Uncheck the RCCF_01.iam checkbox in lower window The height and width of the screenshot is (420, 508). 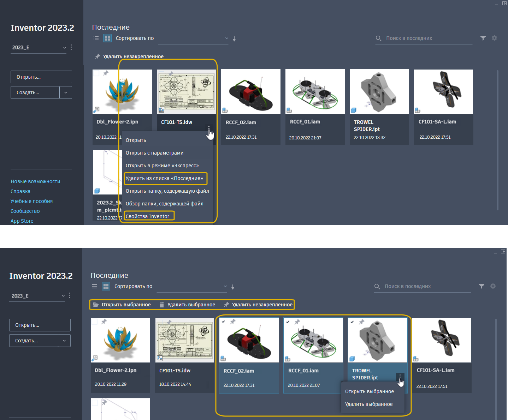[288, 322]
